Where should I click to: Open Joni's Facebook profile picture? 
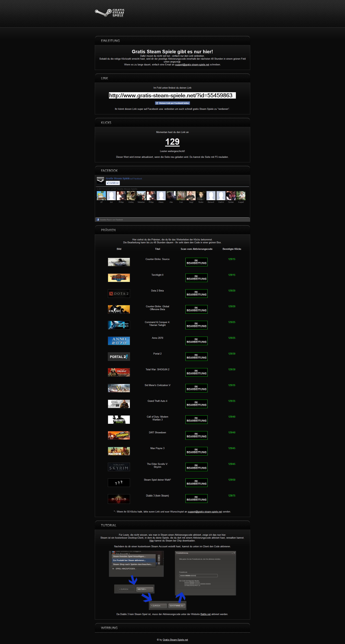pos(111,196)
